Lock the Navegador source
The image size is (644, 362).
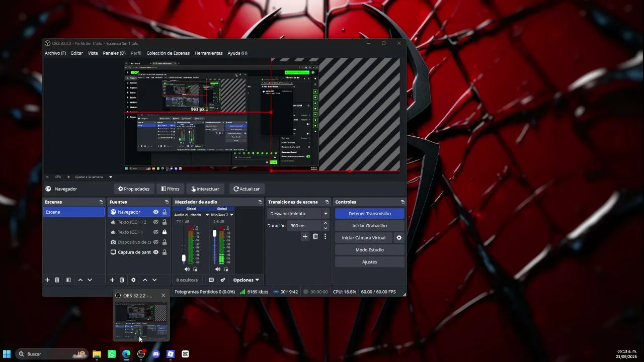164,212
